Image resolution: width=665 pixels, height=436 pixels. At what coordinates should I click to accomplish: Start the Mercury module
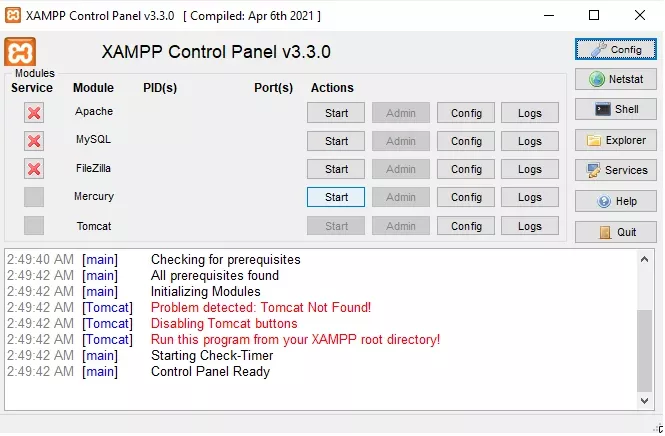tap(336, 197)
